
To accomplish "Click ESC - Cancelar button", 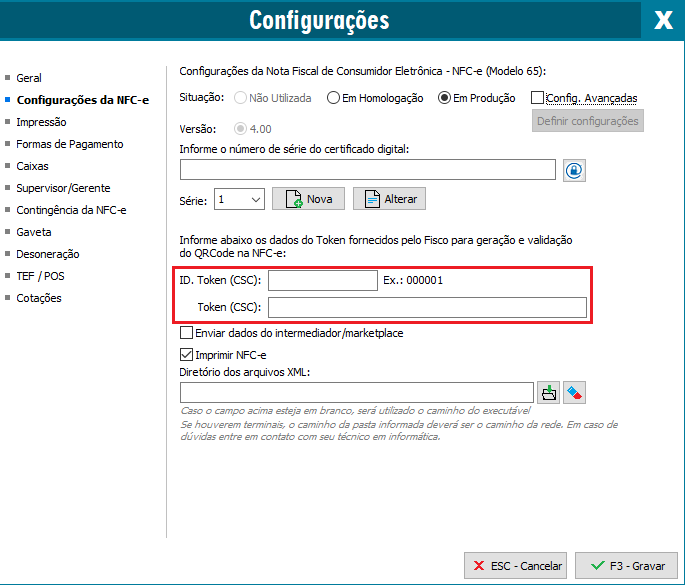I will click(516, 565).
